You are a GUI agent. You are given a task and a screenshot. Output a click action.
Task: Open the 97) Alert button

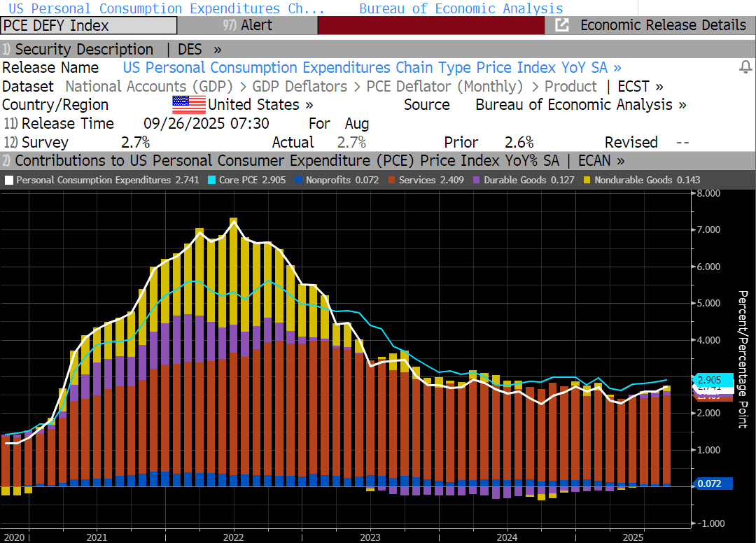click(247, 25)
